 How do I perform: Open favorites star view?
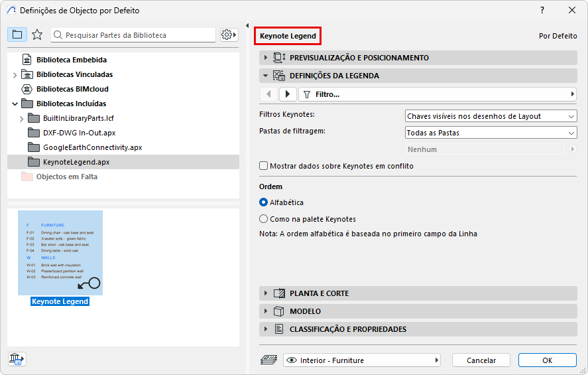click(x=37, y=35)
